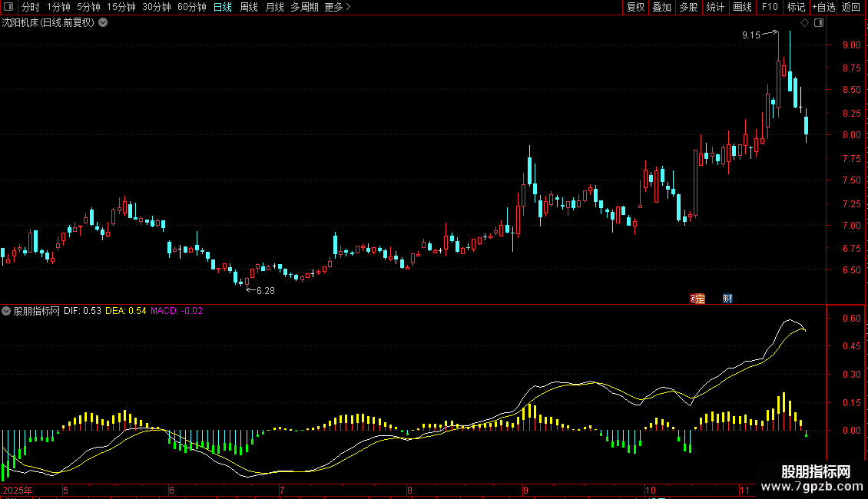The image size is (868, 499).
Task: Open the 多股 multi-stock view
Action: [688, 7]
